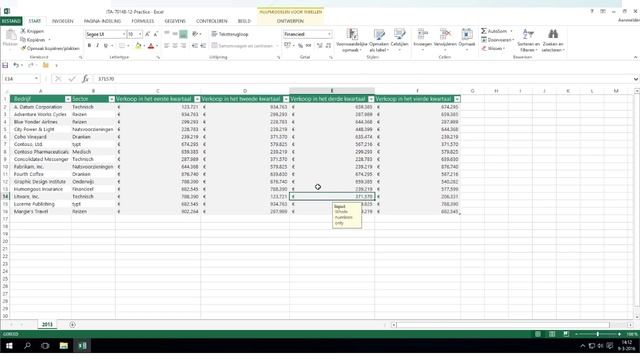Image resolution: width=640 pixels, height=360 pixels.
Task: Open the Name Box dropdown arrow
Action: [x=36, y=79]
